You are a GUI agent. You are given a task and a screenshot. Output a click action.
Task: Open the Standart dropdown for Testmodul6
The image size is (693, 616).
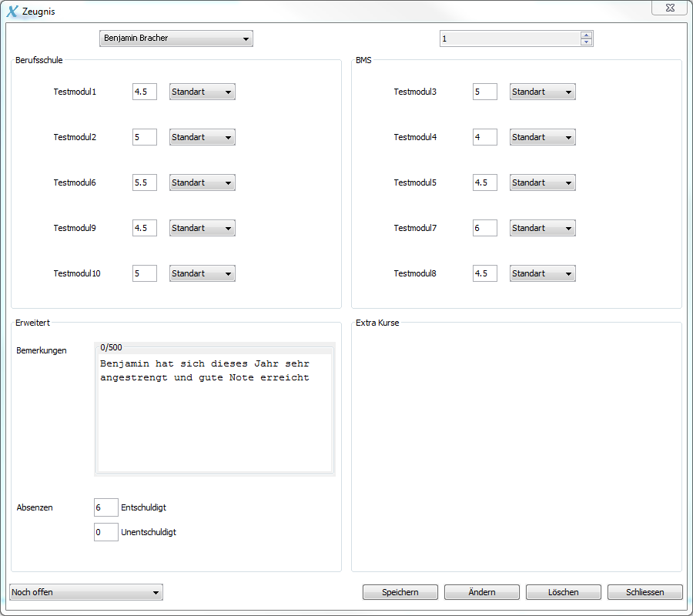(203, 182)
